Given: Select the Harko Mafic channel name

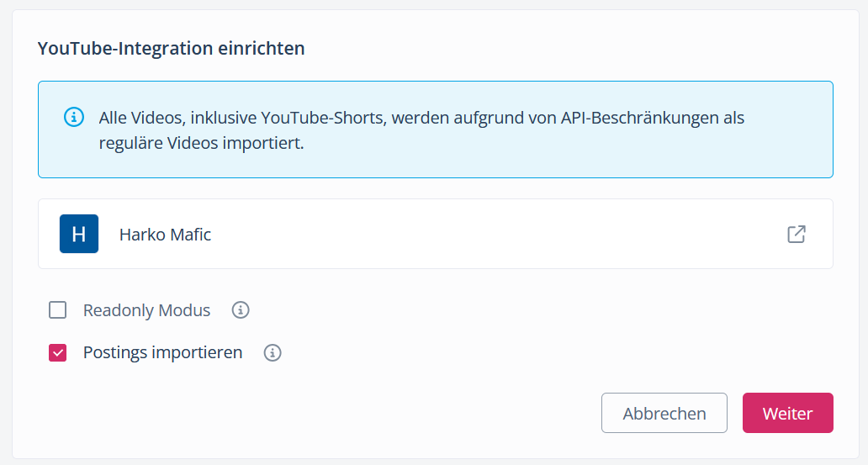Looking at the screenshot, I should point(165,235).
